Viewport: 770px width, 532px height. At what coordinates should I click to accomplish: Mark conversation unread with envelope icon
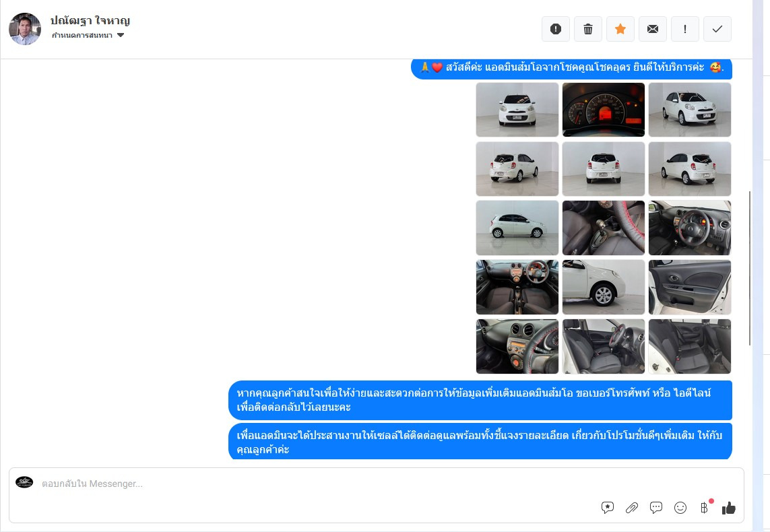tap(653, 29)
